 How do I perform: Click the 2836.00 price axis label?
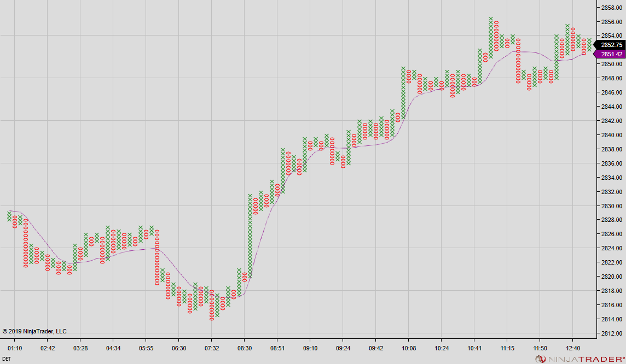(x=612, y=163)
